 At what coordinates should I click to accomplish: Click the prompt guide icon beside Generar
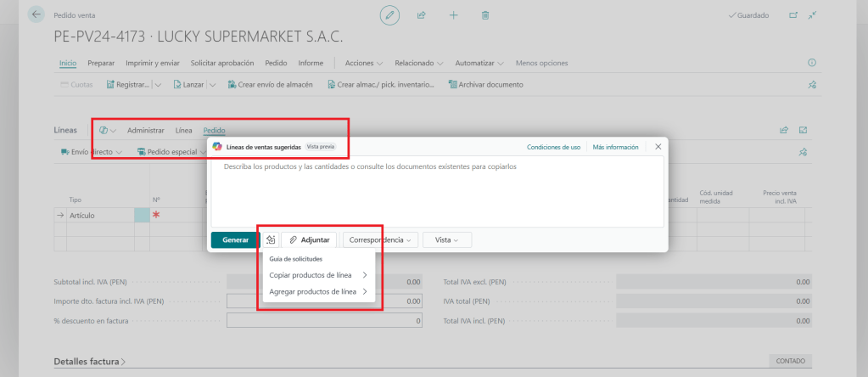click(x=270, y=240)
